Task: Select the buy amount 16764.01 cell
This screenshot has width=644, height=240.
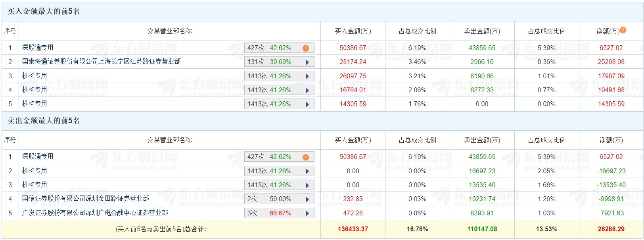Action: pos(353,90)
